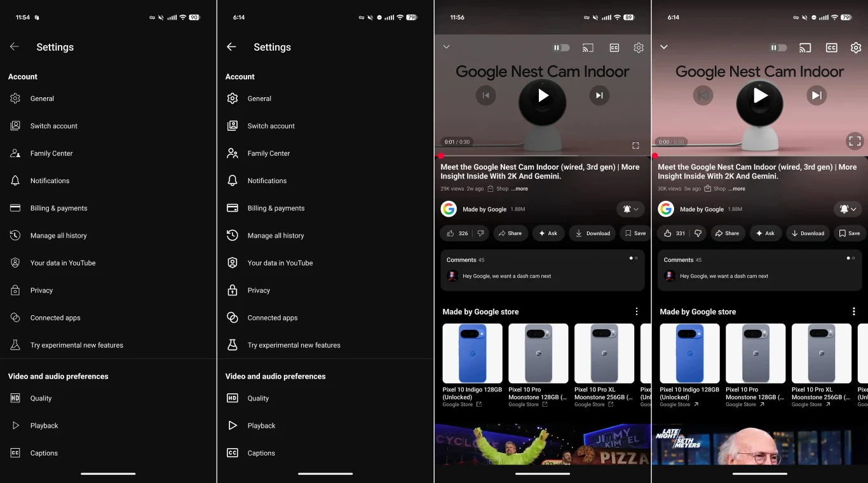
Task: Skip to the next video
Action: [598, 95]
